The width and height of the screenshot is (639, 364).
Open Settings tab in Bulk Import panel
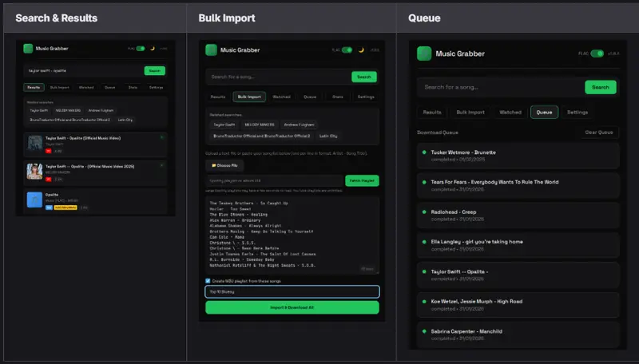point(366,97)
